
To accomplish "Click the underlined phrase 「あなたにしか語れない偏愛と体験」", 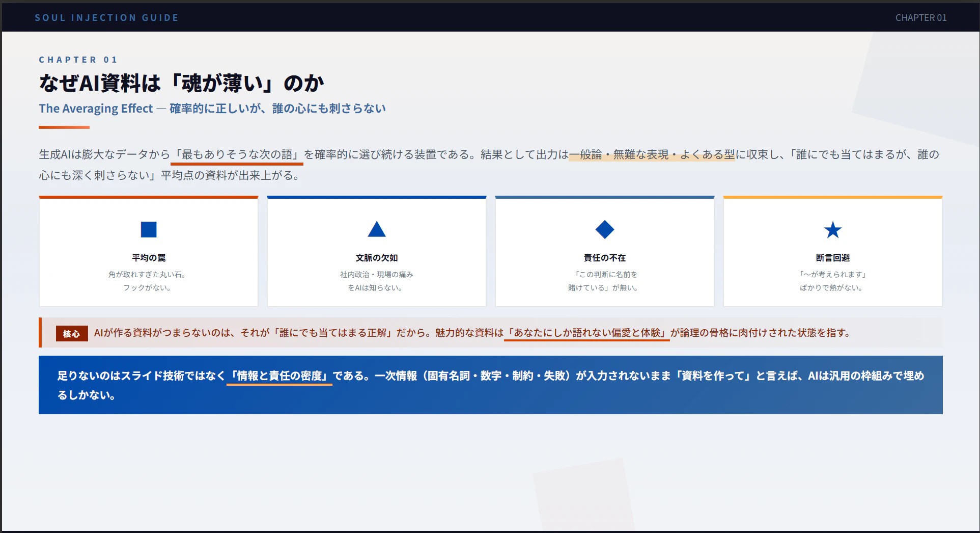I will point(587,333).
